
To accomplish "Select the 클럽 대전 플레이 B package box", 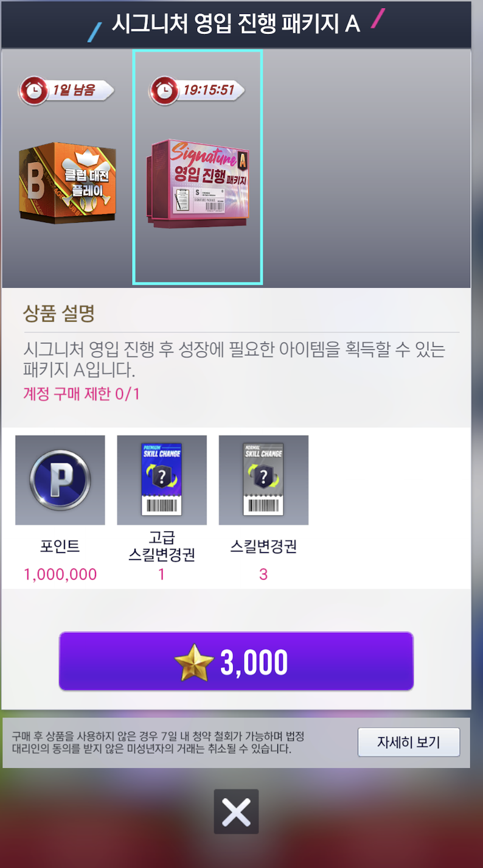I will coord(67,183).
